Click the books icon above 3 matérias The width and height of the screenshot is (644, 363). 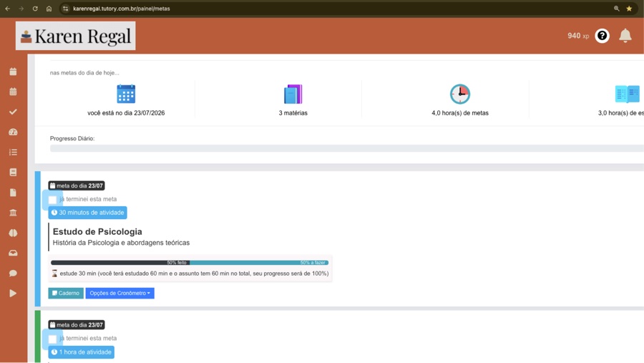(x=293, y=94)
